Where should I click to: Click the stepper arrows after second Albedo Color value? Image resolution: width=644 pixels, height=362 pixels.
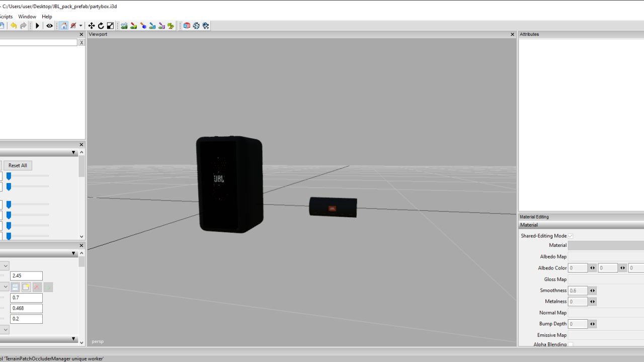click(622, 268)
